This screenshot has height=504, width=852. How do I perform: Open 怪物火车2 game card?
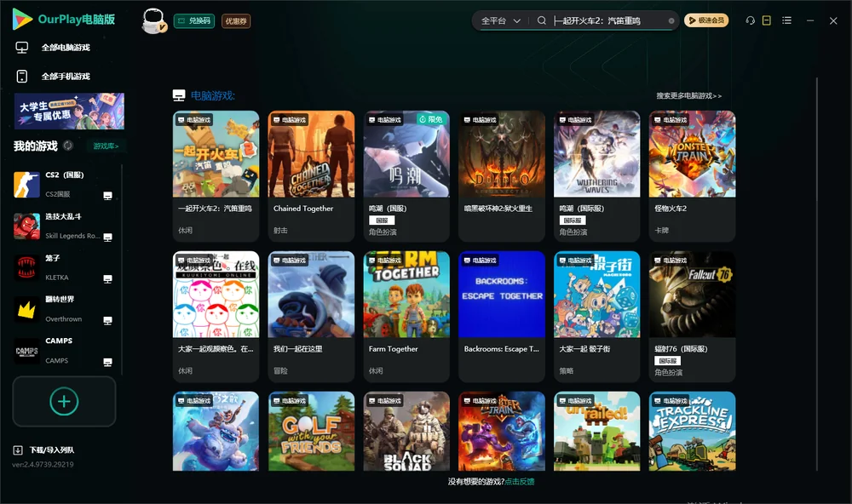[692, 176]
